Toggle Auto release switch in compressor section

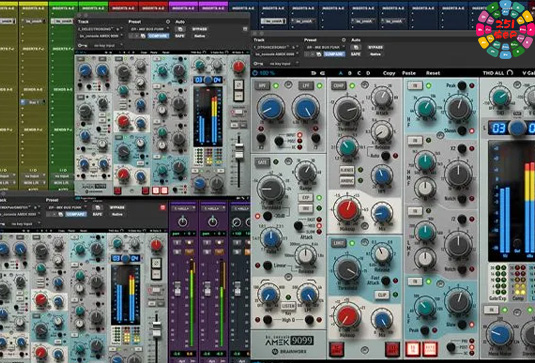pos(386,156)
